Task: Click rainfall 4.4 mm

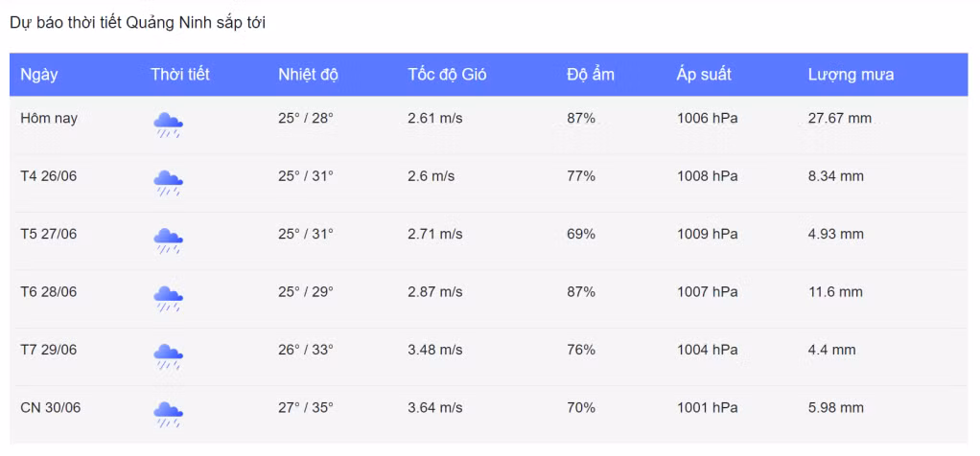Action: point(832,350)
